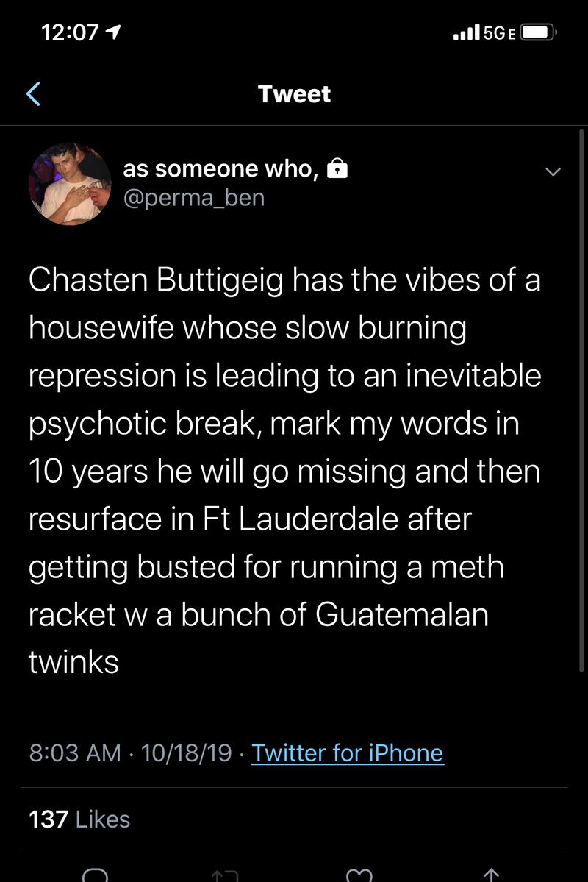The width and height of the screenshot is (588, 882).
Task: View the 137 Likes list
Action: coord(79,819)
